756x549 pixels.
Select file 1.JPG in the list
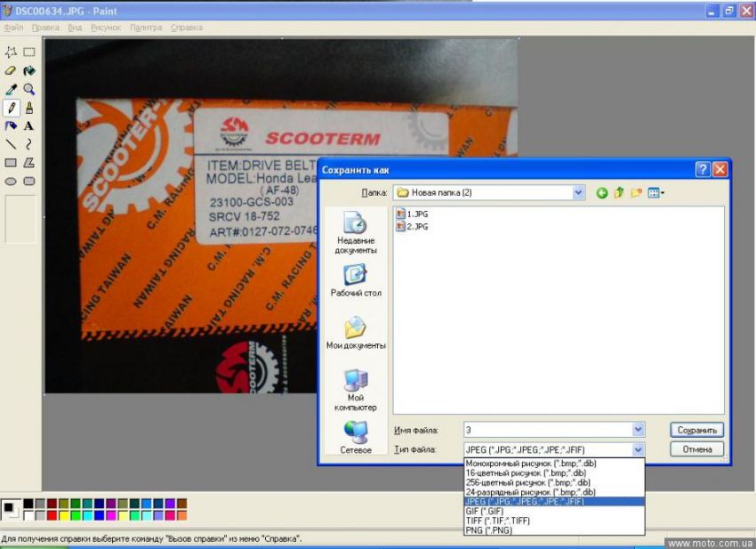[x=412, y=214]
